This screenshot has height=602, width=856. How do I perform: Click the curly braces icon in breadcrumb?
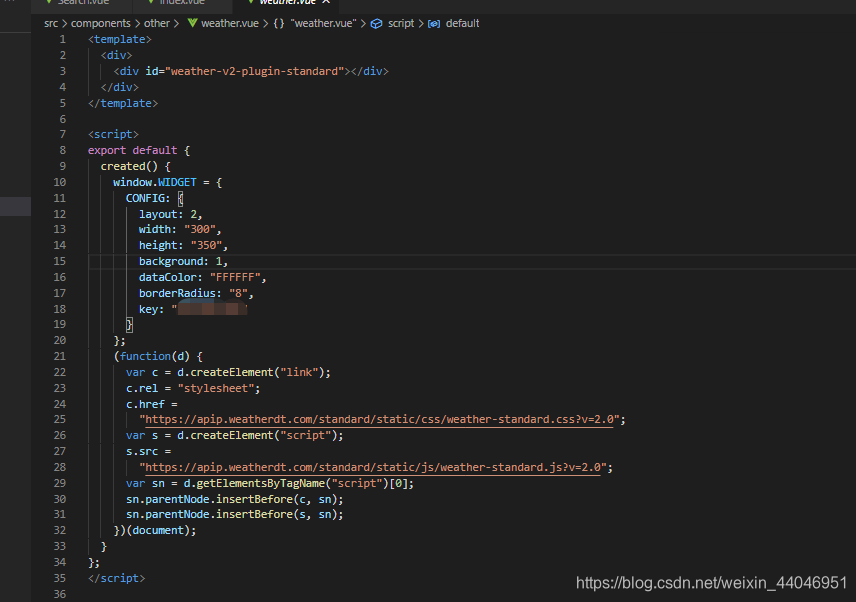tap(279, 23)
